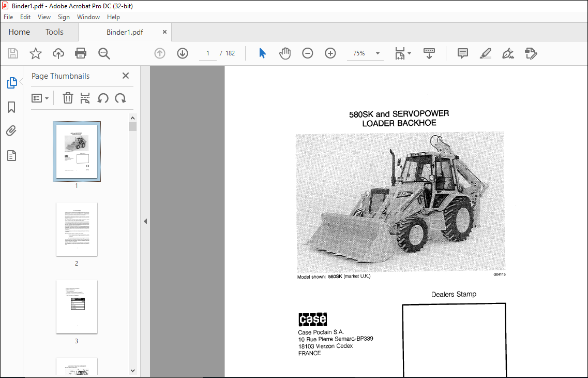
Task: Click the Case logo on the page
Action: (313, 319)
